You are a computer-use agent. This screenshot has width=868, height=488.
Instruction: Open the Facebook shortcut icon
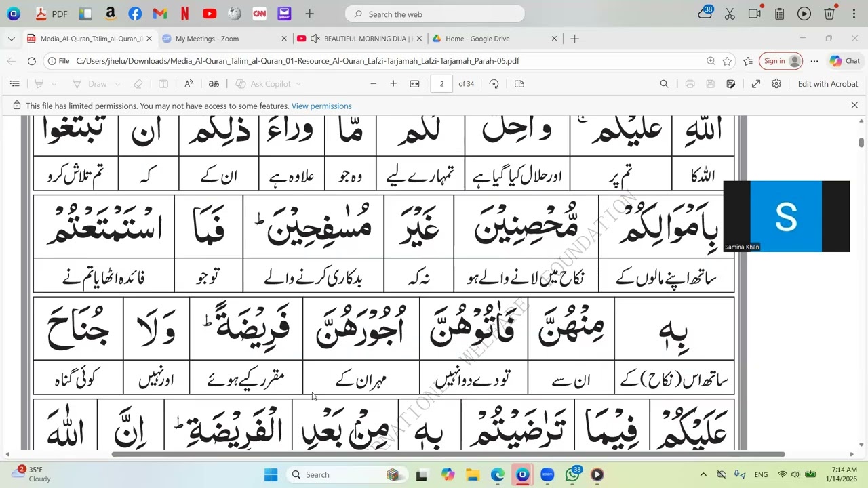click(135, 14)
